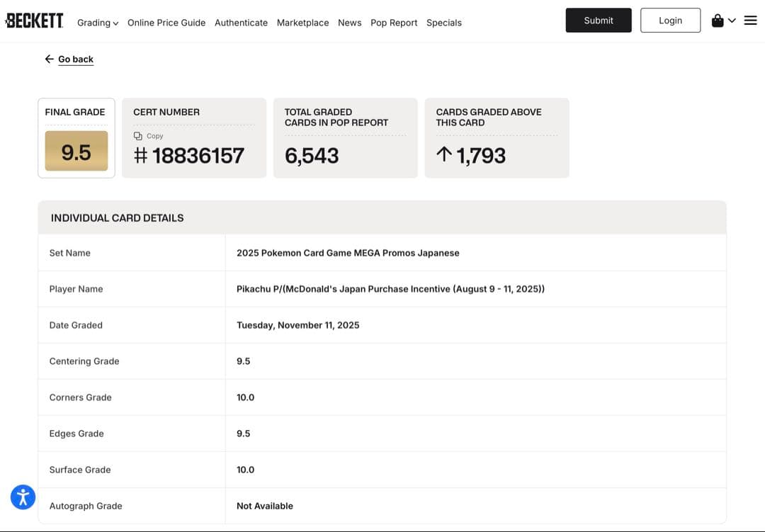This screenshot has width=765, height=532.
Task: Open the Pop Report page
Action: [394, 23]
